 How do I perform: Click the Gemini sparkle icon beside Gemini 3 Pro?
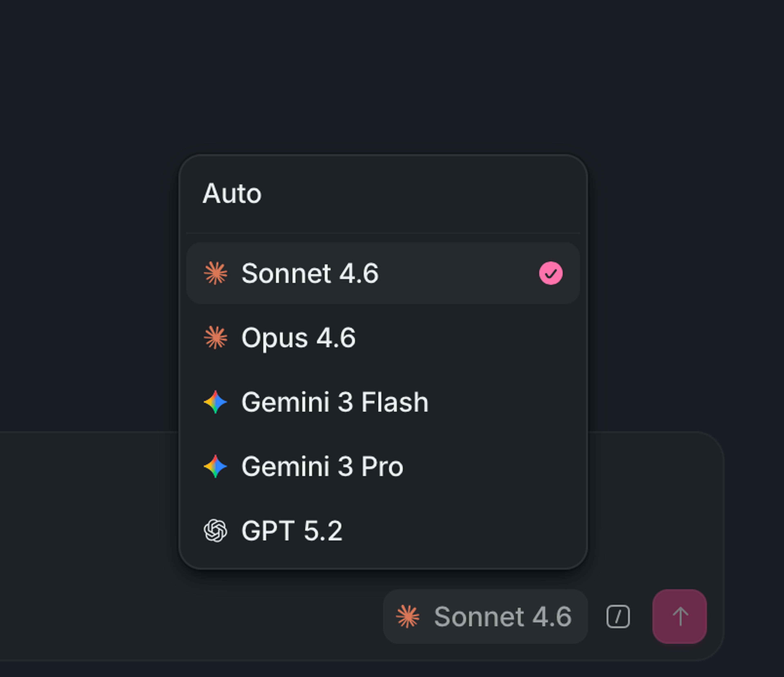click(215, 466)
